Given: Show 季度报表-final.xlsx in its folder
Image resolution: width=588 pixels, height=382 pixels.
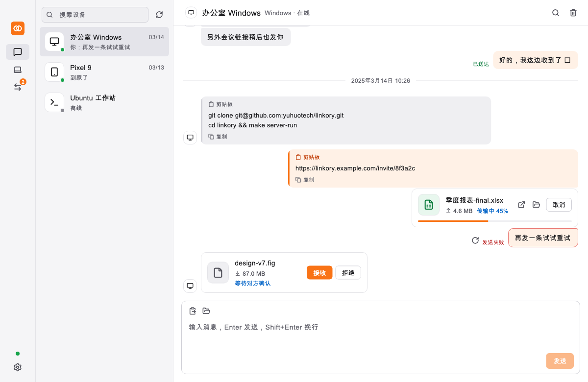Looking at the screenshot, I should tap(536, 205).
